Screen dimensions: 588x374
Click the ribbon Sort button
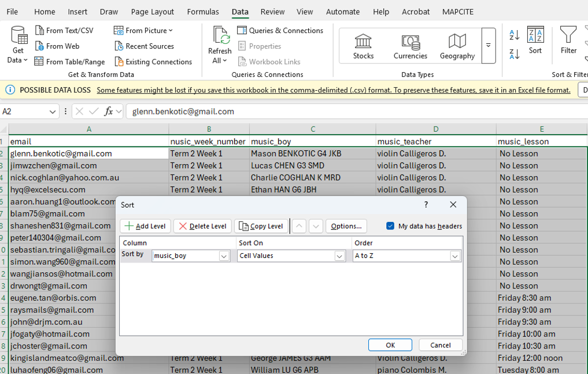point(535,40)
